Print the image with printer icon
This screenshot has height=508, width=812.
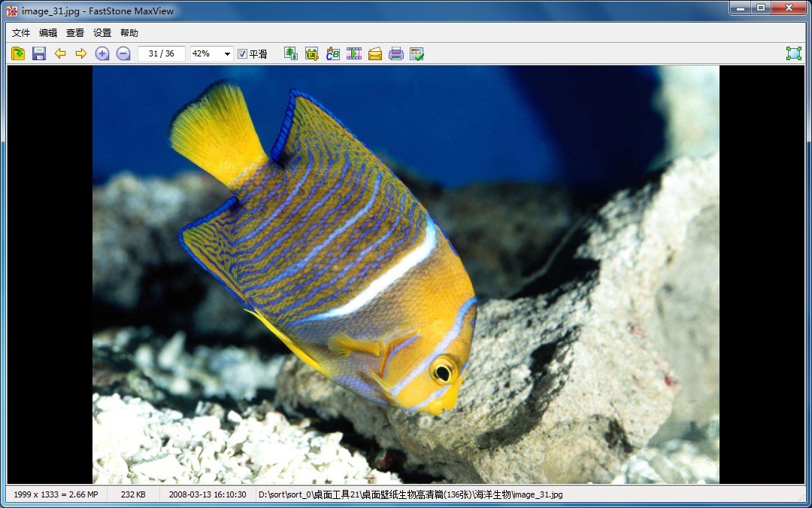[x=396, y=53]
